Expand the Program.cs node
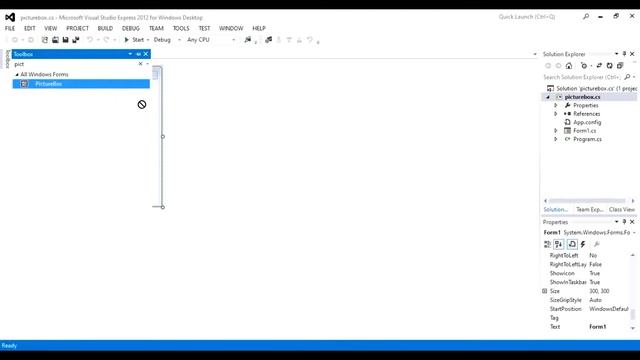 coord(556,139)
